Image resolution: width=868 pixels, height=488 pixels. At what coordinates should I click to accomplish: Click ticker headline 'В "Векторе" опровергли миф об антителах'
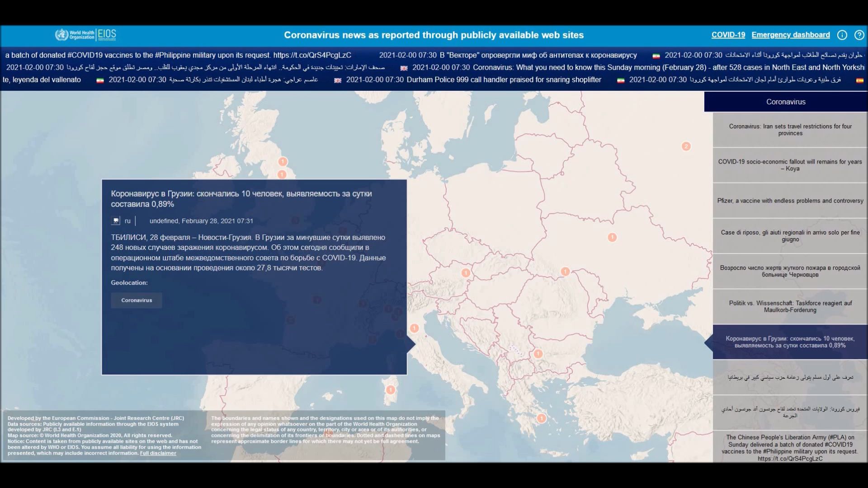[x=538, y=55]
